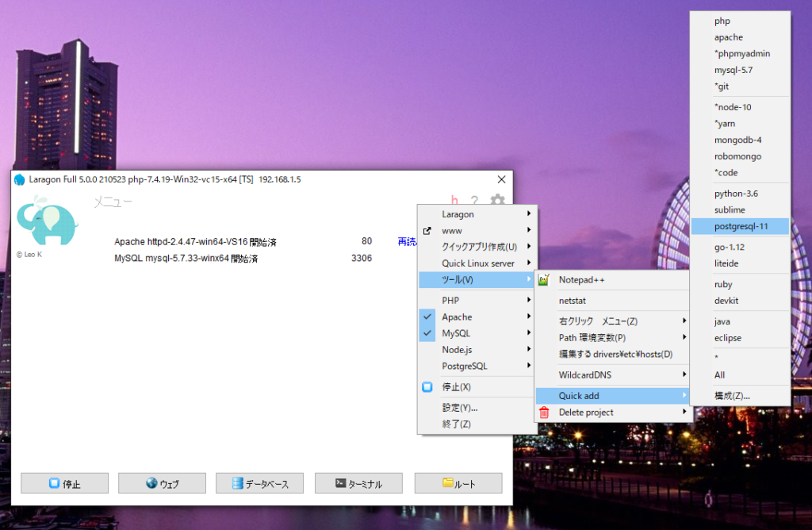Click the blue stop icon beside 停止(X)
The width and height of the screenshot is (812, 530).
coord(427,387)
